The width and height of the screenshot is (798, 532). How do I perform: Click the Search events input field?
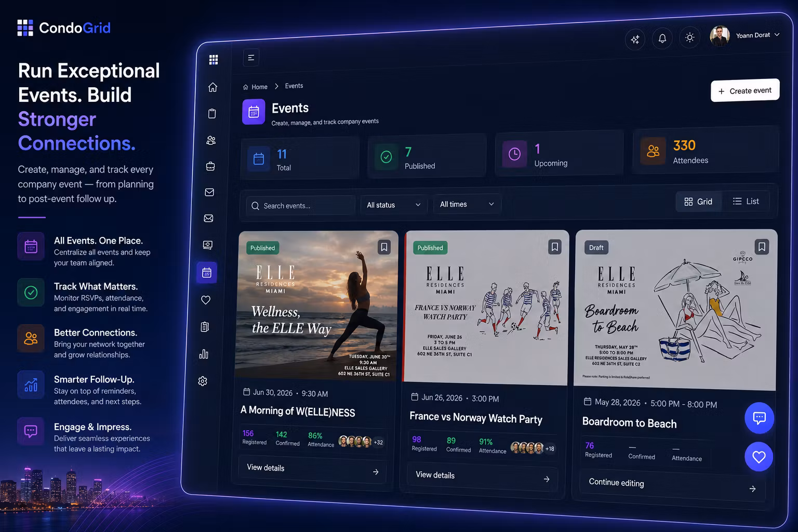tap(301, 206)
